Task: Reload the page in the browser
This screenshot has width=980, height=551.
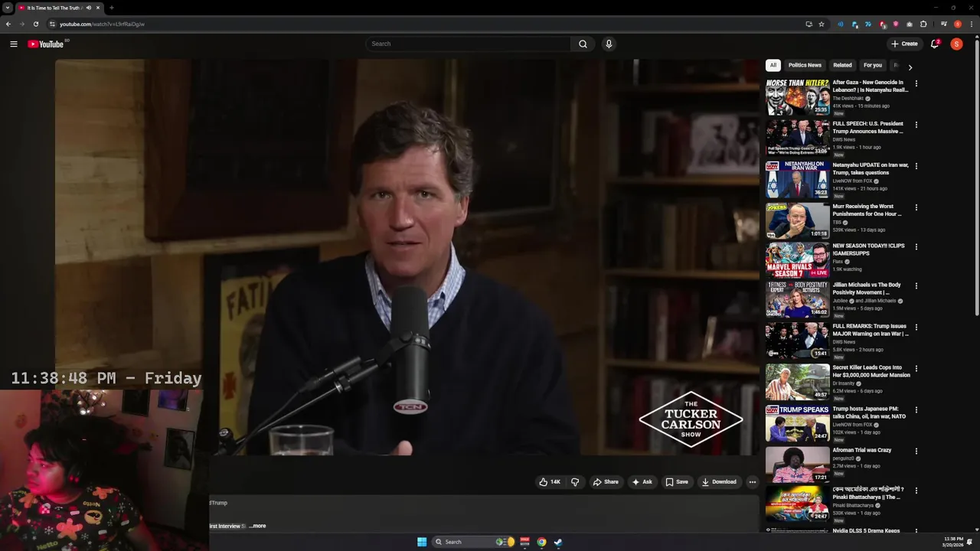Action: (x=36, y=24)
